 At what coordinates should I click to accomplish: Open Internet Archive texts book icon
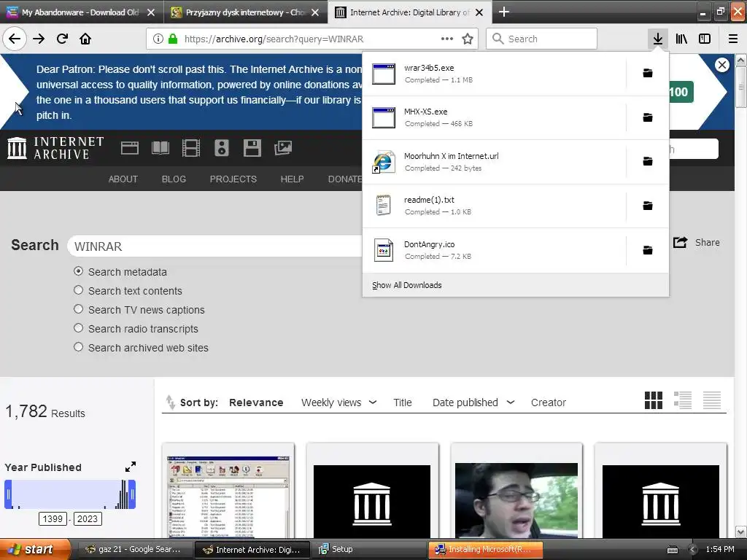tap(160, 148)
